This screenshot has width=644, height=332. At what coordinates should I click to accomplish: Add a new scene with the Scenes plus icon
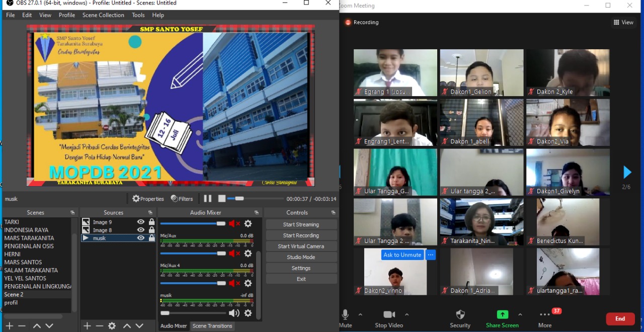[x=9, y=326]
